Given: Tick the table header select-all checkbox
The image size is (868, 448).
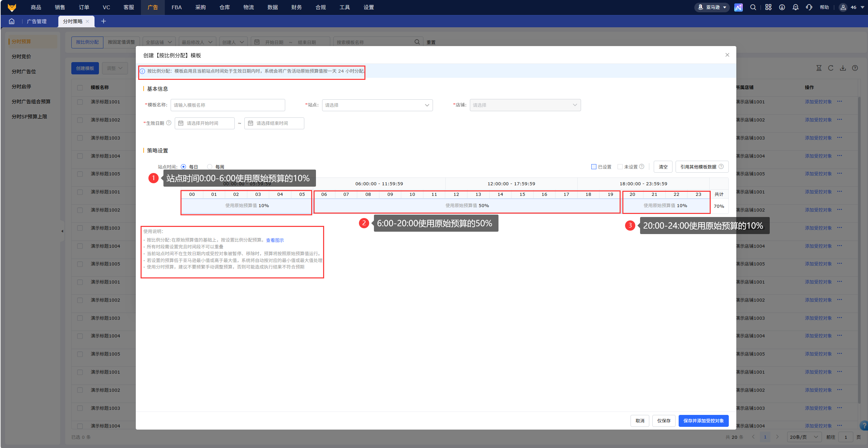Looking at the screenshot, I should pos(80,87).
